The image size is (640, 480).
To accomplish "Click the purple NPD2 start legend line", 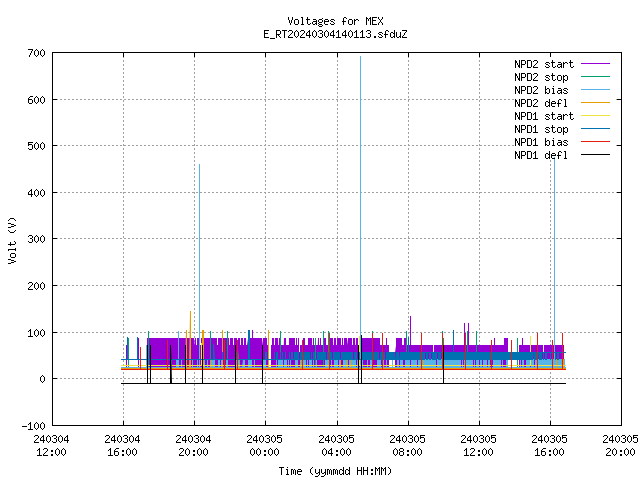I will click(596, 64).
